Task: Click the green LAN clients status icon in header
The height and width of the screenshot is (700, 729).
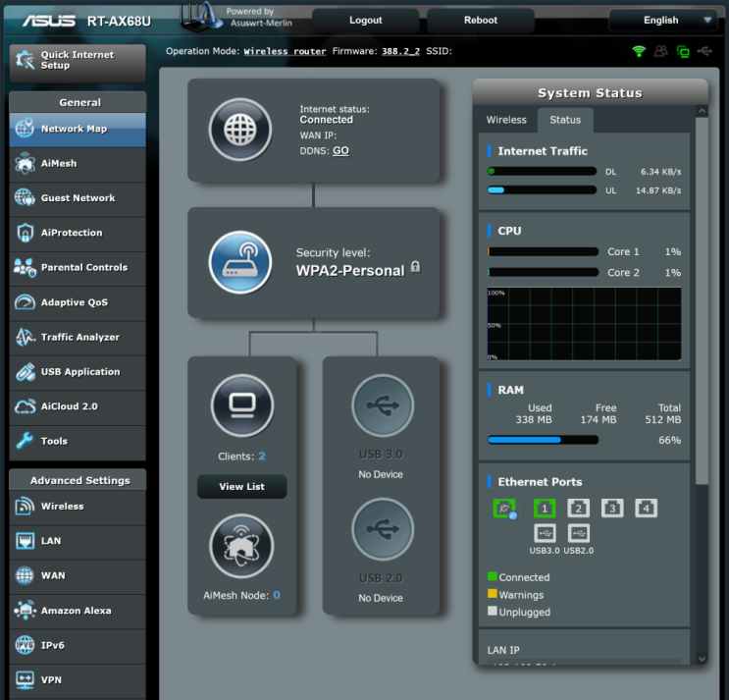Action: 683,51
